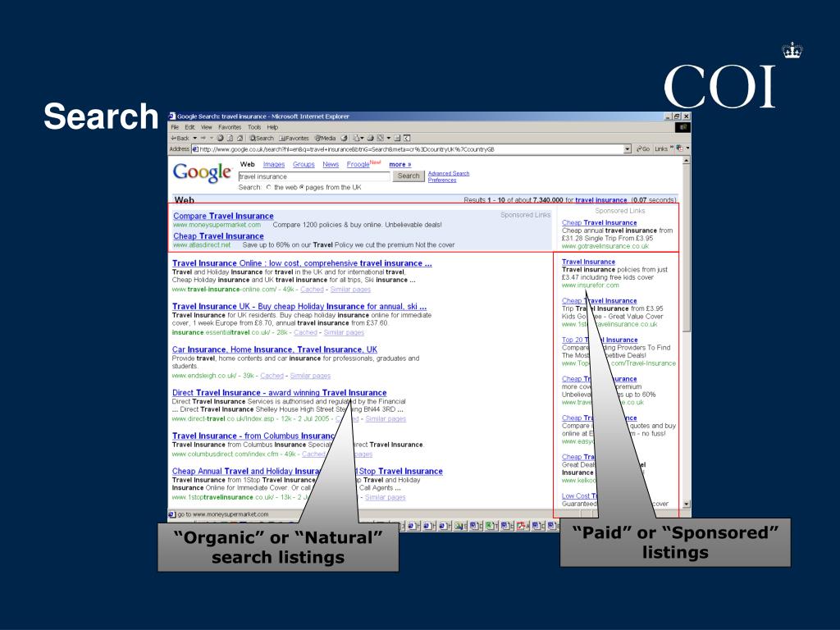Image resolution: width=840 pixels, height=630 pixels.
Task: Open Similar pages link for endsleigh.co.uk result
Action: [x=310, y=376]
